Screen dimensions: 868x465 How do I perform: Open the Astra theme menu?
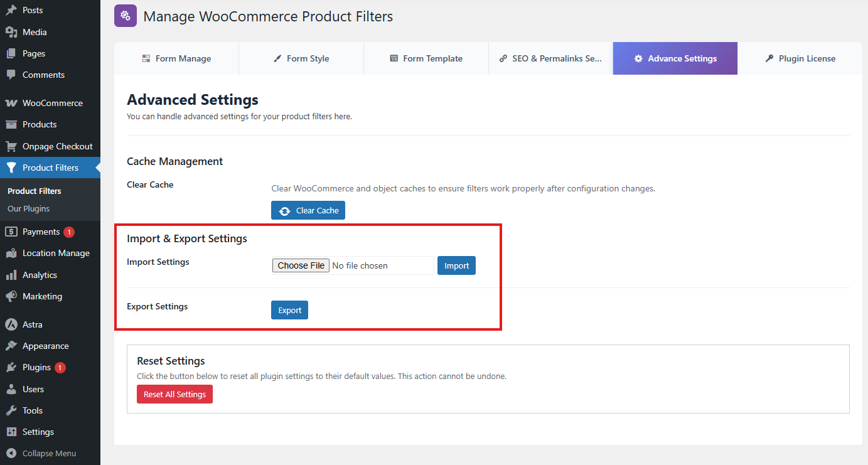point(50,324)
